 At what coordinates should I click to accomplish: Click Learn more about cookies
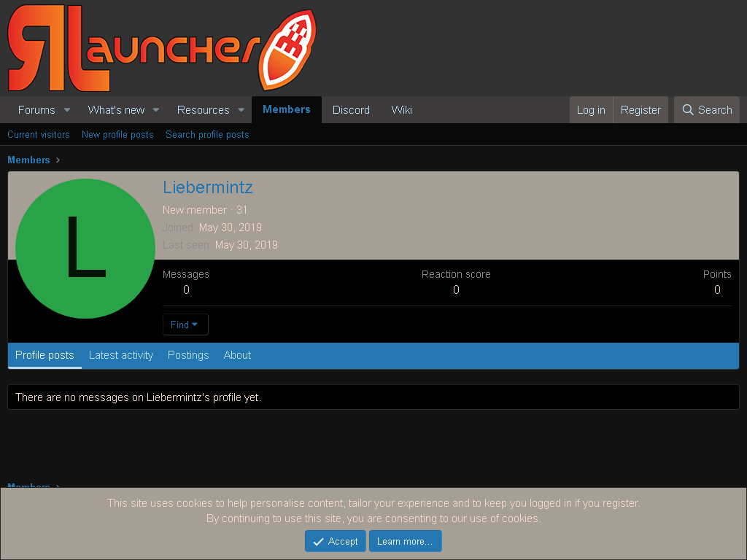tap(405, 542)
